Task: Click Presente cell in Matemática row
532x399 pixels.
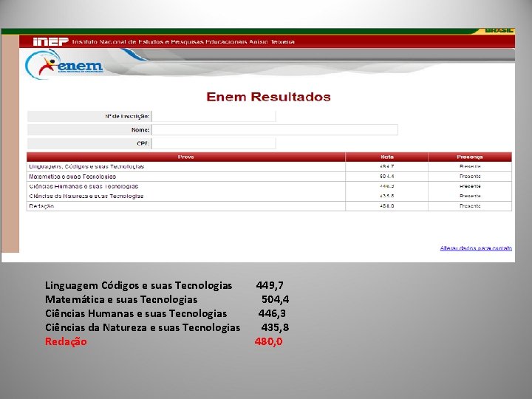Action: point(470,177)
